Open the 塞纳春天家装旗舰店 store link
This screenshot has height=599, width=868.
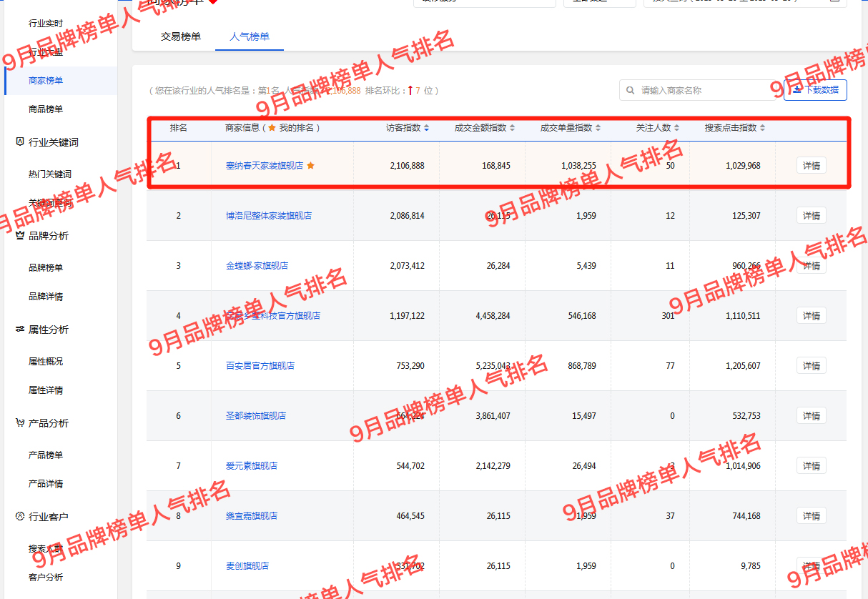tap(265, 166)
